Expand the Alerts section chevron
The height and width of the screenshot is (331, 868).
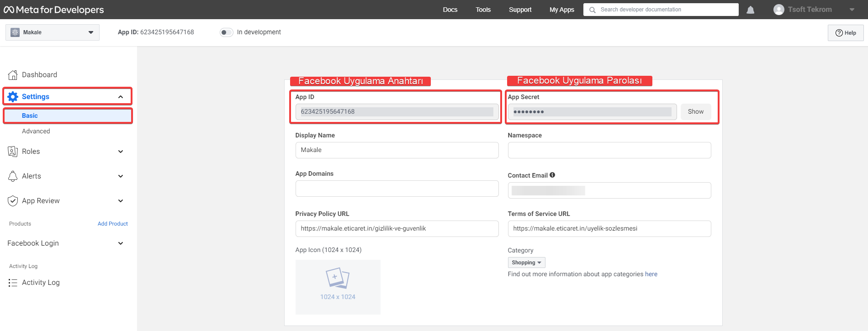[121, 176]
